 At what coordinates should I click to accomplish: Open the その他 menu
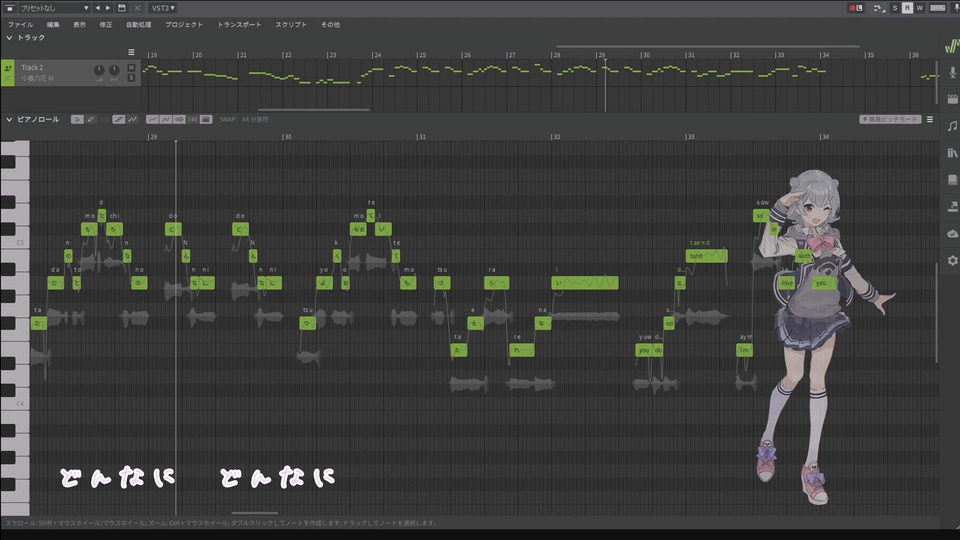330,24
